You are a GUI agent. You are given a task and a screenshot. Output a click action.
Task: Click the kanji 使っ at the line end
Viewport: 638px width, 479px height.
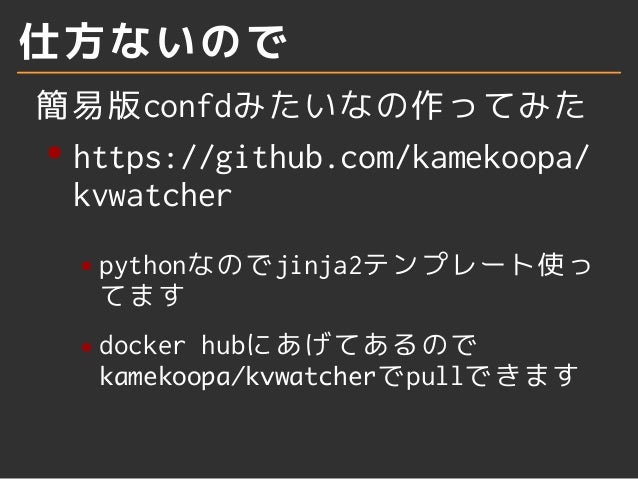(x=564, y=265)
